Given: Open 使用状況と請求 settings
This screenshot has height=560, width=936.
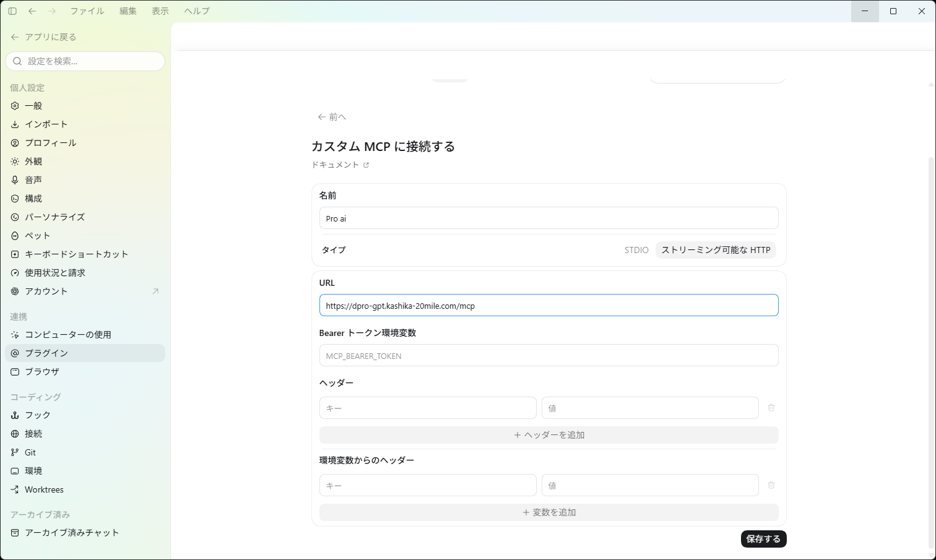Looking at the screenshot, I should click(85, 273).
